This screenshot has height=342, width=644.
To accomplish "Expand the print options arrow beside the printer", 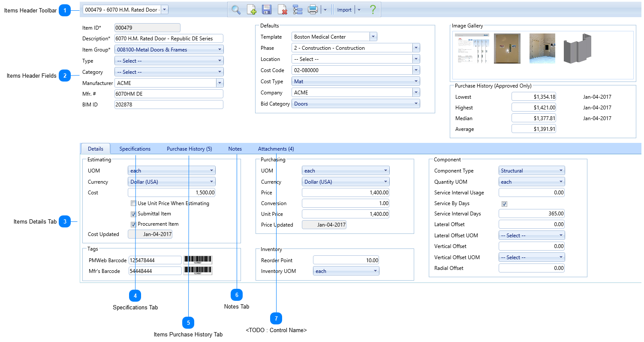I will click(x=325, y=10).
